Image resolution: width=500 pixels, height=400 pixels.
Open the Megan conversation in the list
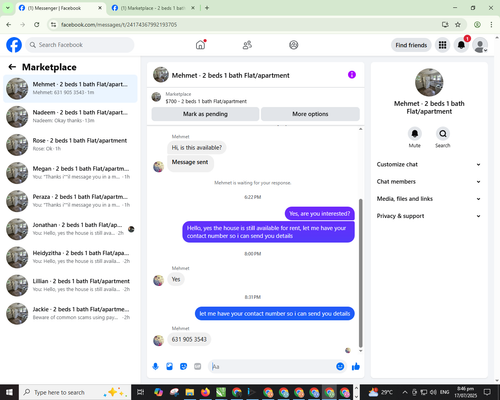(70, 173)
